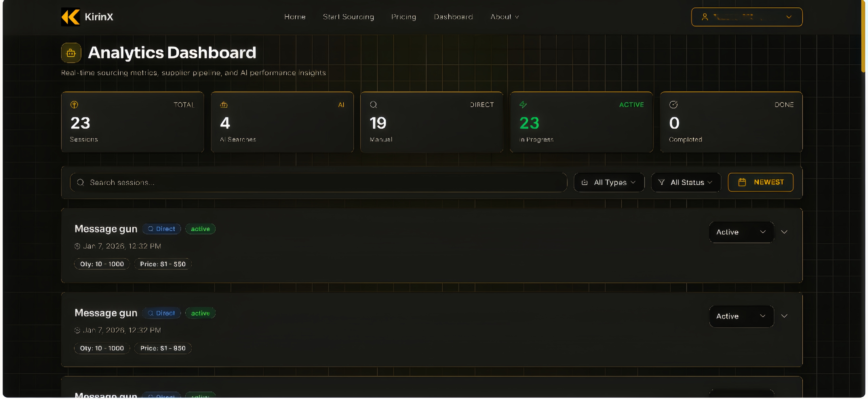Open first session's Active status dropdown
Screen dimensions: 868x399
(x=741, y=232)
